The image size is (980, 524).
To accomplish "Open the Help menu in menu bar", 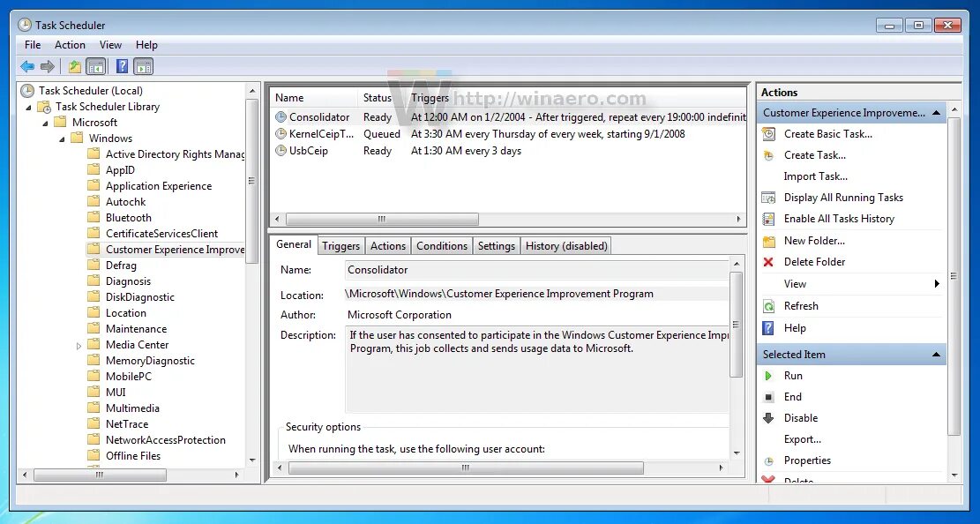I will [x=147, y=45].
